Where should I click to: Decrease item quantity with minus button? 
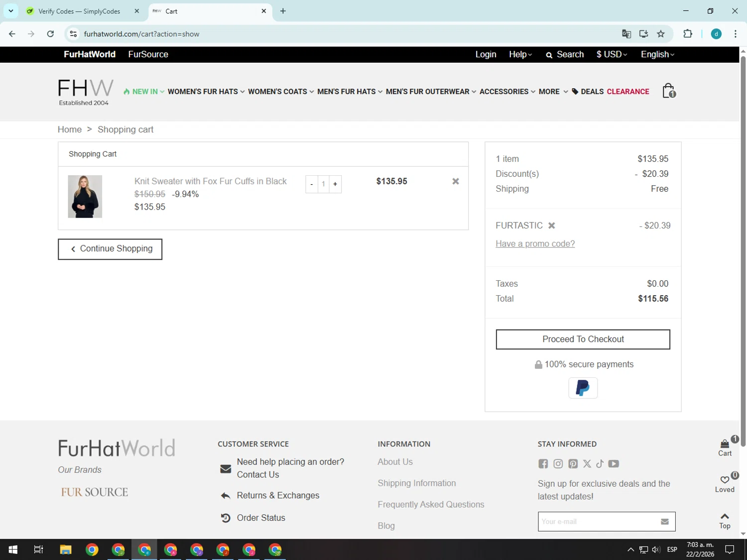click(x=312, y=184)
